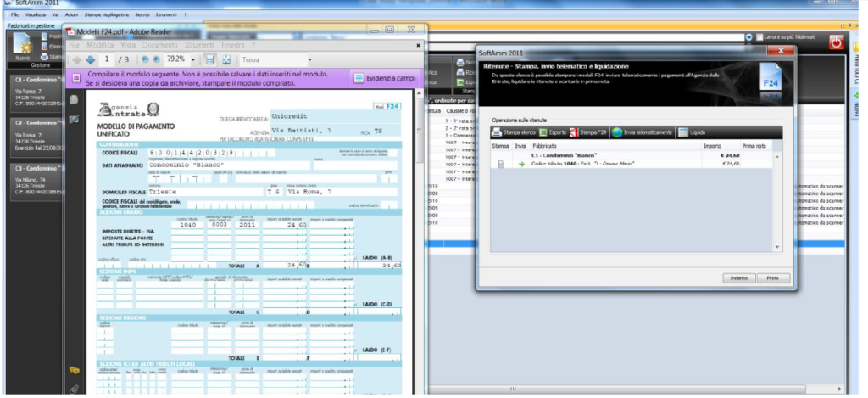Close the Adobe Reader document with the black x
The image size is (868, 398).
(x=418, y=45)
